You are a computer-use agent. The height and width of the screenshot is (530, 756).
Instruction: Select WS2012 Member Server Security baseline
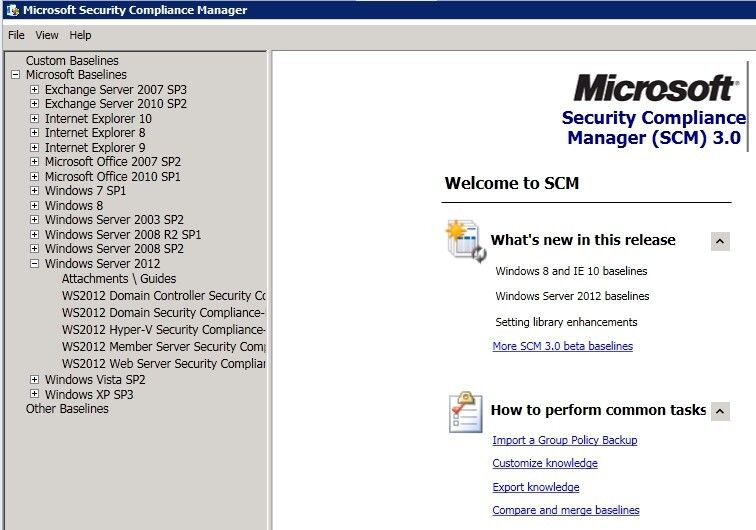tap(163, 346)
